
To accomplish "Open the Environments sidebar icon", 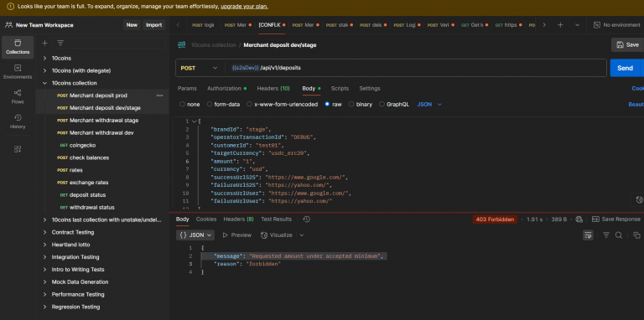I will 18,72.
